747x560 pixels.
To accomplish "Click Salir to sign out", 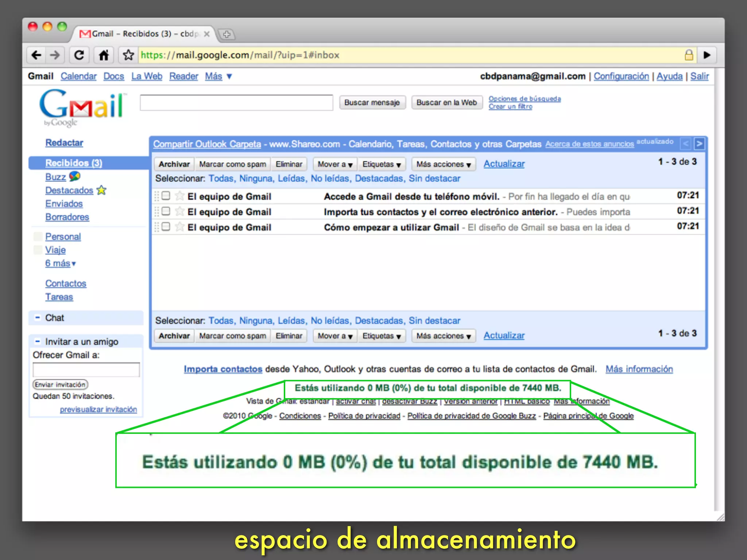I will pyautogui.click(x=700, y=76).
